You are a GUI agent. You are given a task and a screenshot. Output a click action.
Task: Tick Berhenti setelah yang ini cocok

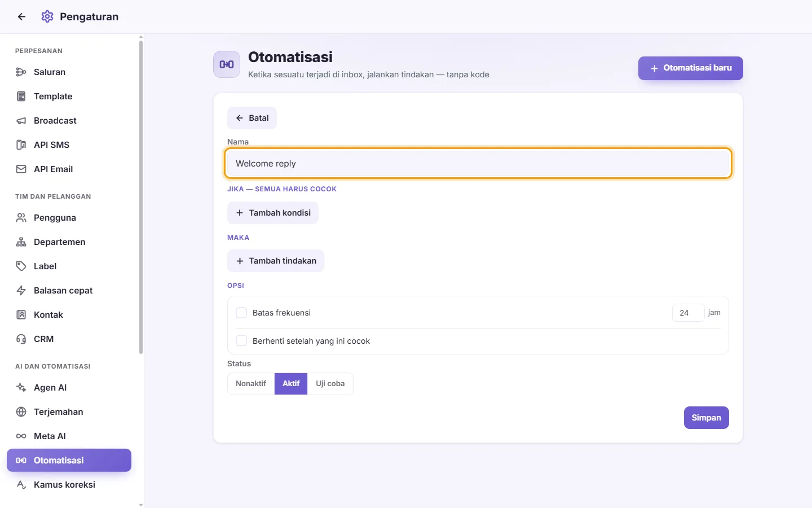point(241,341)
